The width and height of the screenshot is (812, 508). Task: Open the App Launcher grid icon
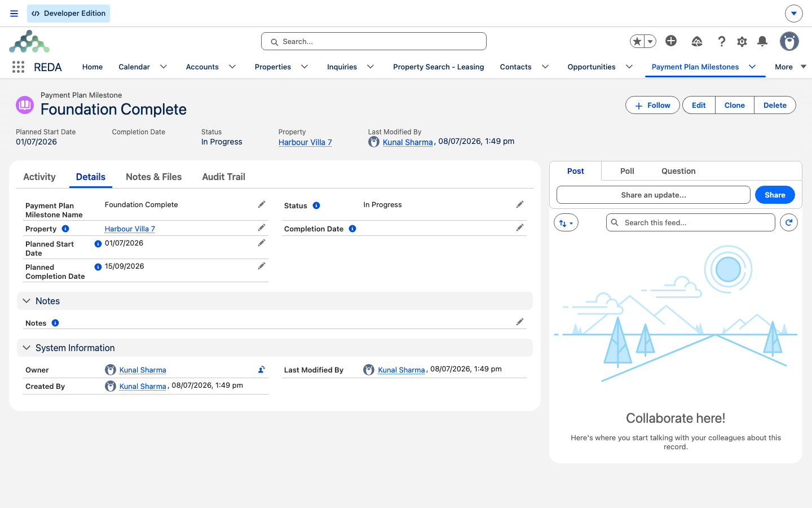(18, 67)
